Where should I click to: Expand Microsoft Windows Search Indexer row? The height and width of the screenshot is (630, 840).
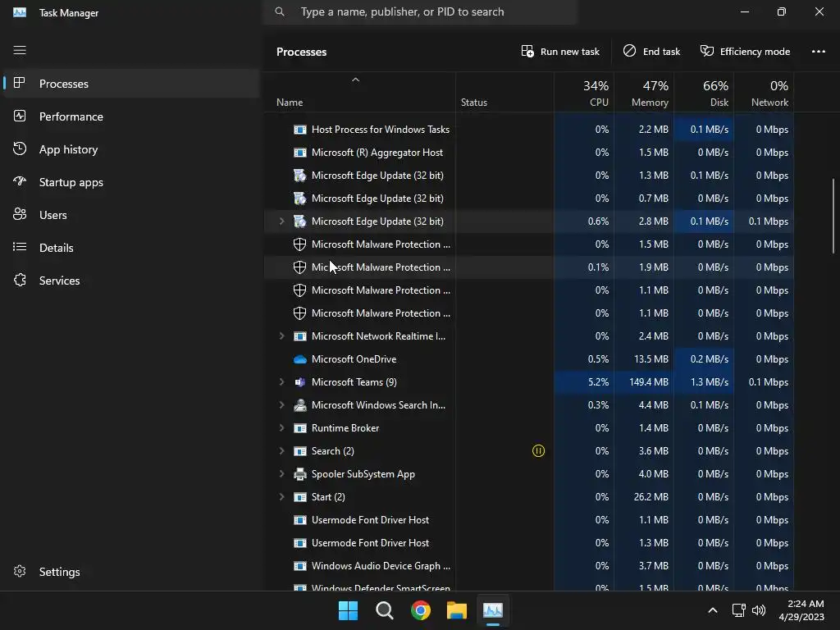pyautogui.click(x=282, y=405)
